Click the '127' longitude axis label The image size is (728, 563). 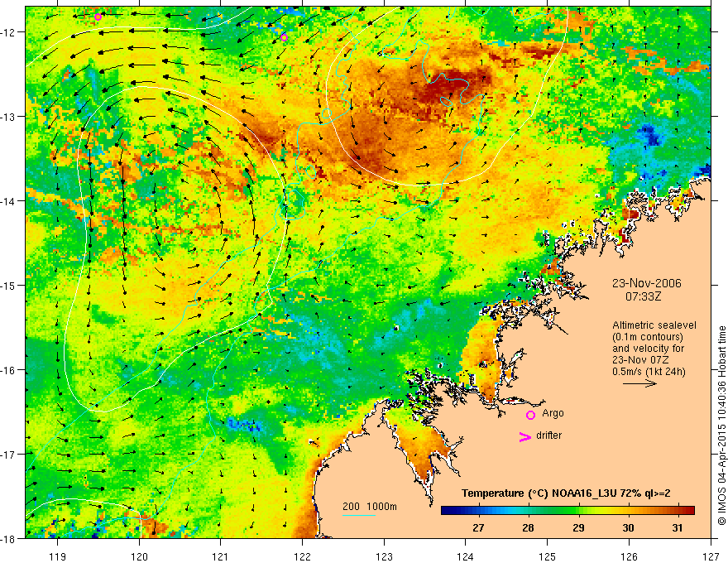711,556
